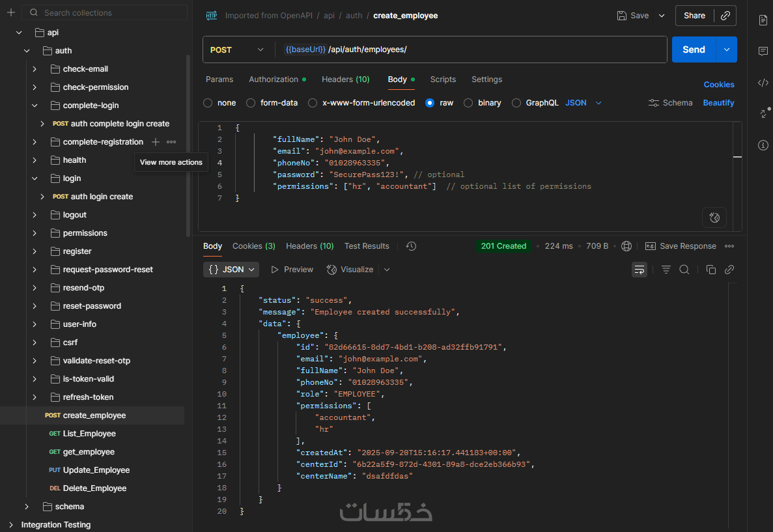Select the form-data body type

251,103
